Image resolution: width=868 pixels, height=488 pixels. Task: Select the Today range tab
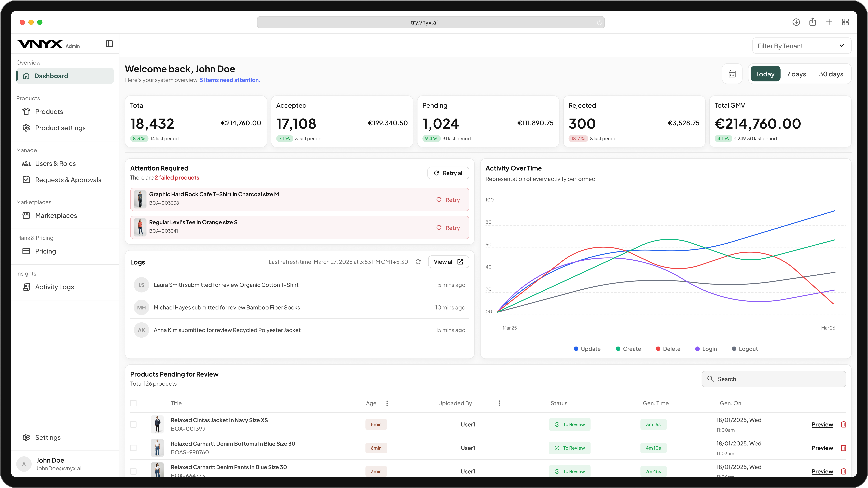[765, 74]
